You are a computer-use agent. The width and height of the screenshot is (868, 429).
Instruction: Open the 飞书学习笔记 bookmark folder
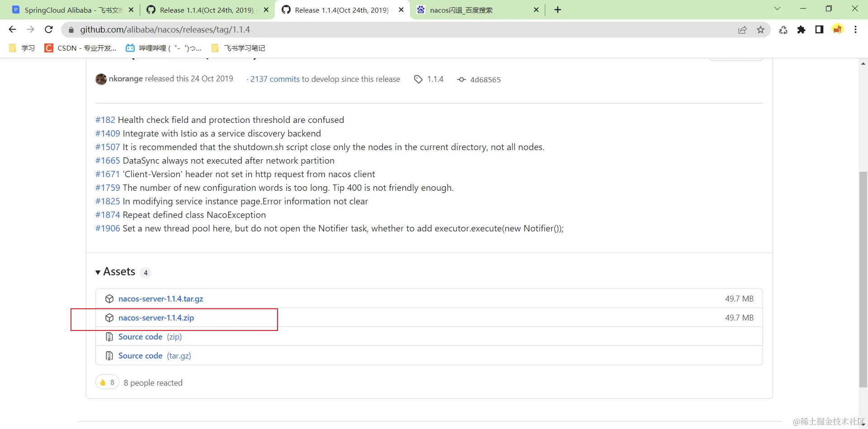pyautogui.click(x=238, y=48)
